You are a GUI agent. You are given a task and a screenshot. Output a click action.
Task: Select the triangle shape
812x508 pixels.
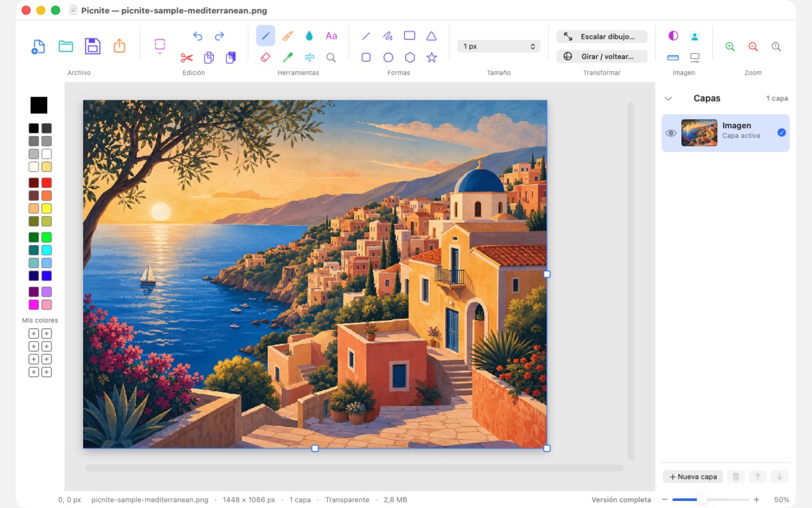point(431,36)
